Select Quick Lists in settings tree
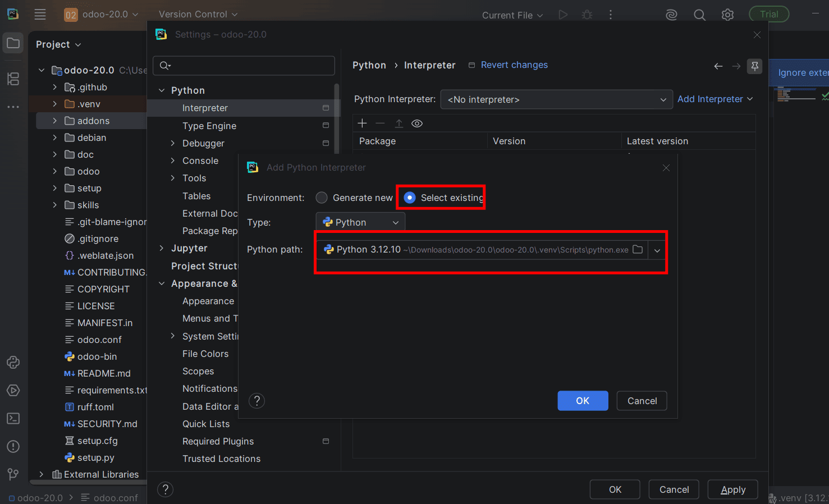This screenshot has height=504, width=829. click(x=206, y=424)
